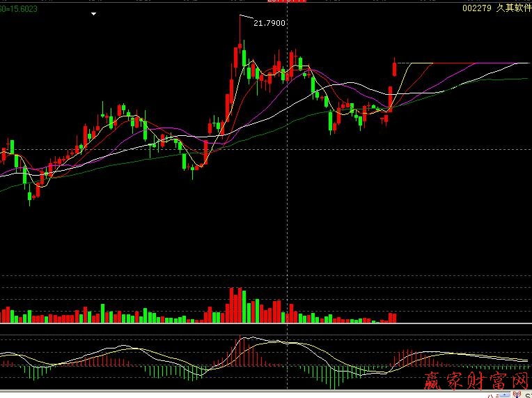
Task: Click the white triangle marker at chart top
Action: [94, 13]
